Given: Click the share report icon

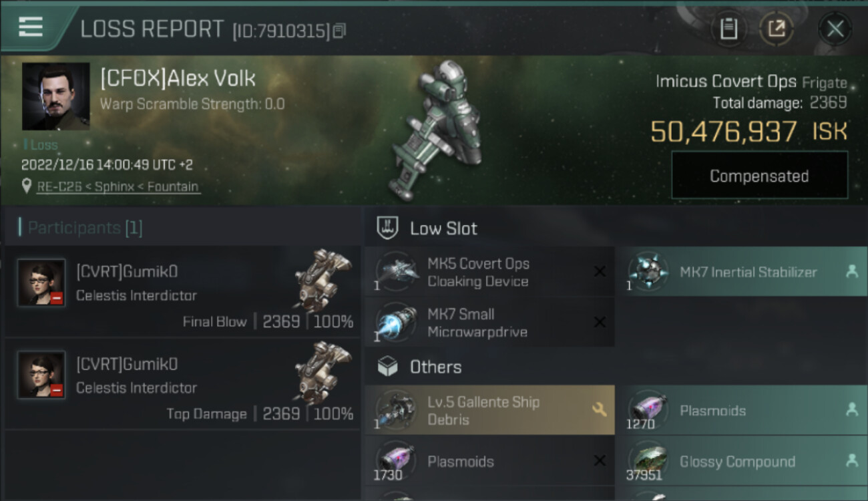Looking at the screenshot, I should pyautogui.click(x=776, y=29).
